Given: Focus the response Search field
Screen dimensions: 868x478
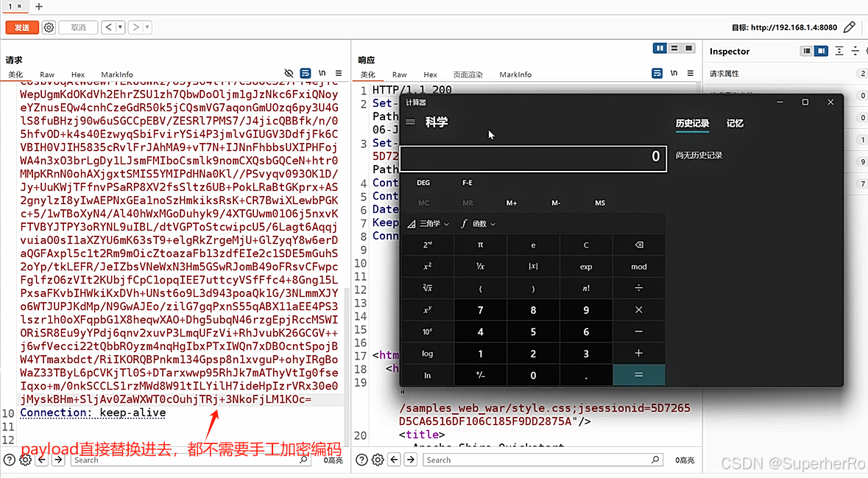Looking at the screenshot, I should 543,460.
